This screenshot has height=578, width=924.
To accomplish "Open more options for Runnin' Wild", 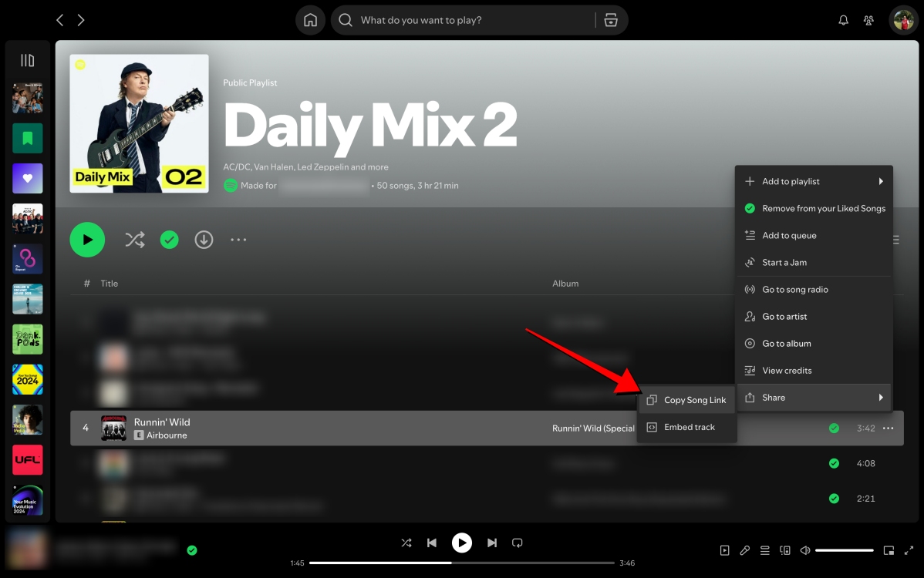I will coord(888,428).
